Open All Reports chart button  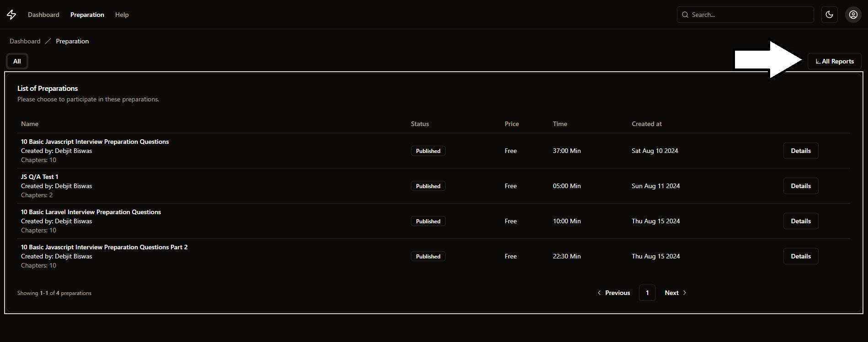click(834, 61)
